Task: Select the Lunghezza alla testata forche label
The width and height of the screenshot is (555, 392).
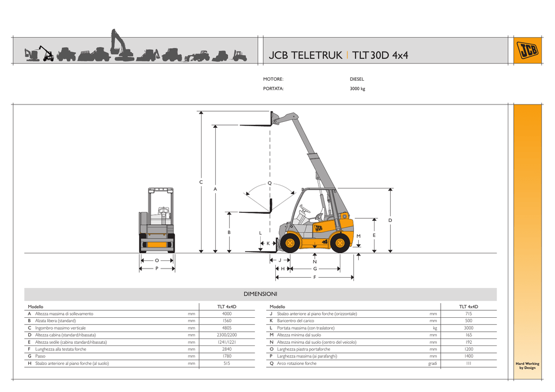Action: (x=61, y=349)
